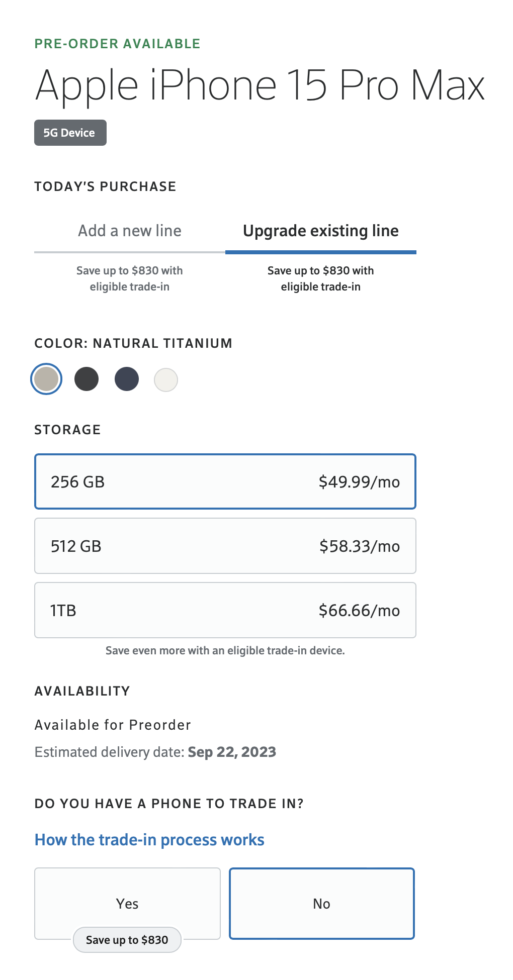Viewport: 513px width, 980px height.
Task: Click the Save up to $830 badge
Action: click(x=127, y=940)
